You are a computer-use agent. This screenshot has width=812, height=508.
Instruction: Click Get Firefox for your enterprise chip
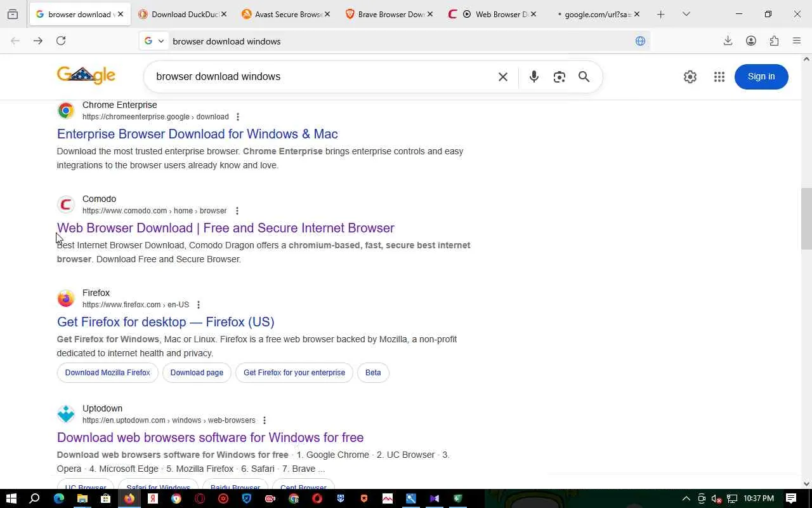point(294,373)
